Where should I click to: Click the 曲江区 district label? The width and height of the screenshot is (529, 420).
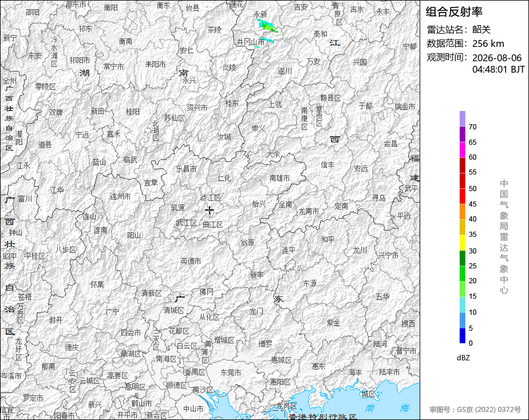213,224
